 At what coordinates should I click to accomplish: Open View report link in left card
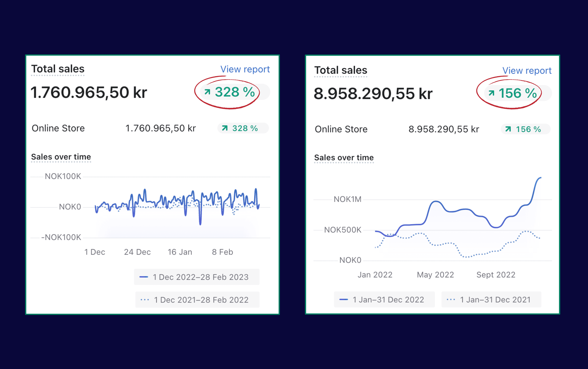tap(245, 69)
